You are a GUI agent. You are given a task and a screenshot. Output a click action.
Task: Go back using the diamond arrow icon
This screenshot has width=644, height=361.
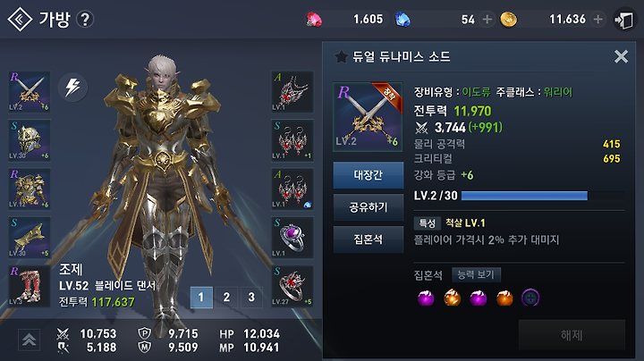pyautogui.click(x=20, y=20)
